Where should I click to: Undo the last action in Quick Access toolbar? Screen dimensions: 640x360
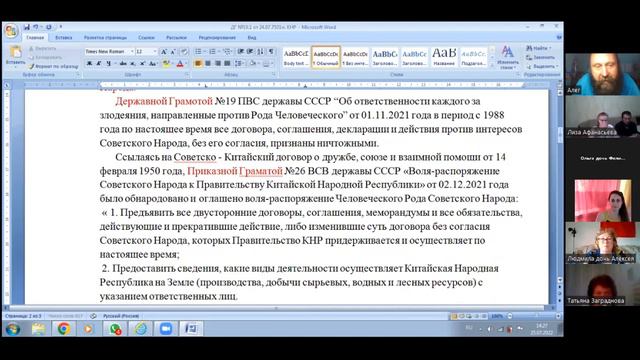click(x=36, y=27)
